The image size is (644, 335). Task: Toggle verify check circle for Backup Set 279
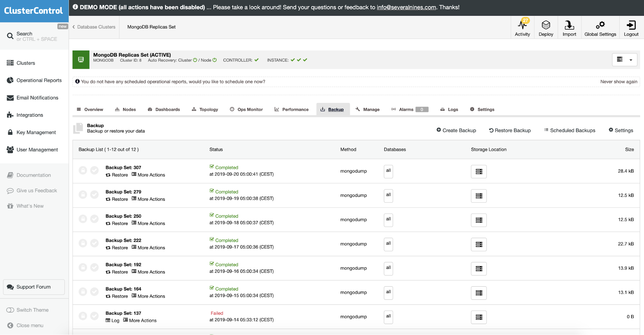(94, 195)
